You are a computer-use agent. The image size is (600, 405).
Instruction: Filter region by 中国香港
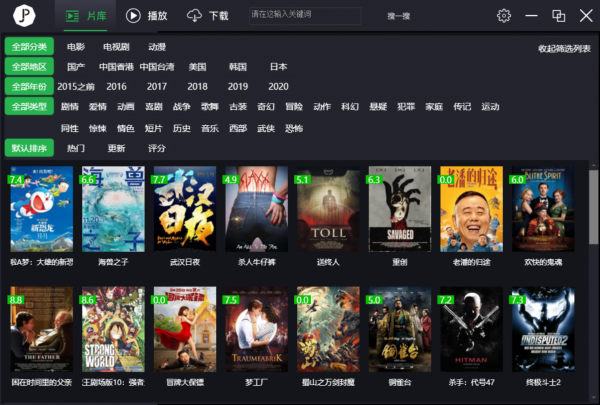pyautogui.click(x=116, y=67)
